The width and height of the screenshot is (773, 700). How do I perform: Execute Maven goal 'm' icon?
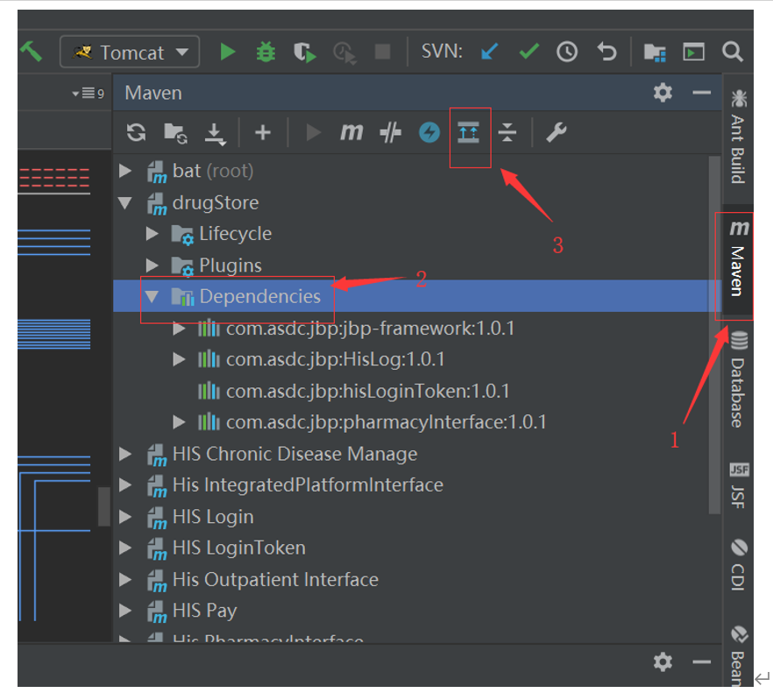(x=351, y=132)
